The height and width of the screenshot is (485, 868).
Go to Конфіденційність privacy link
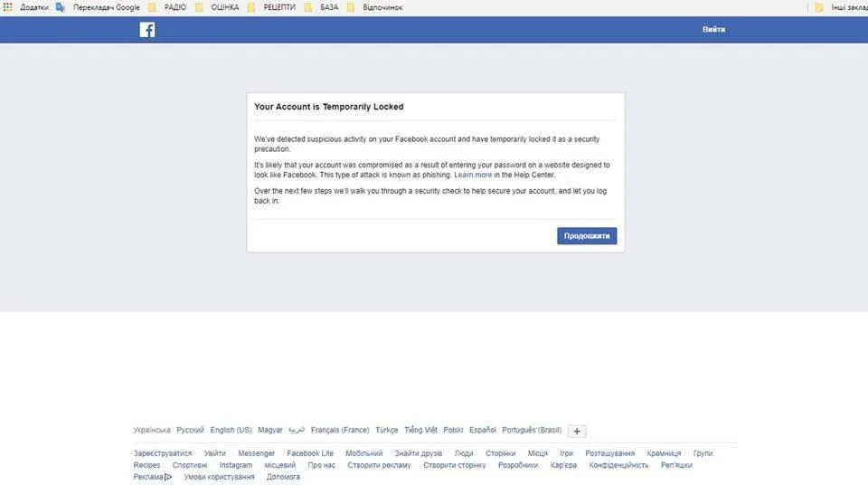tap(618, 465)
